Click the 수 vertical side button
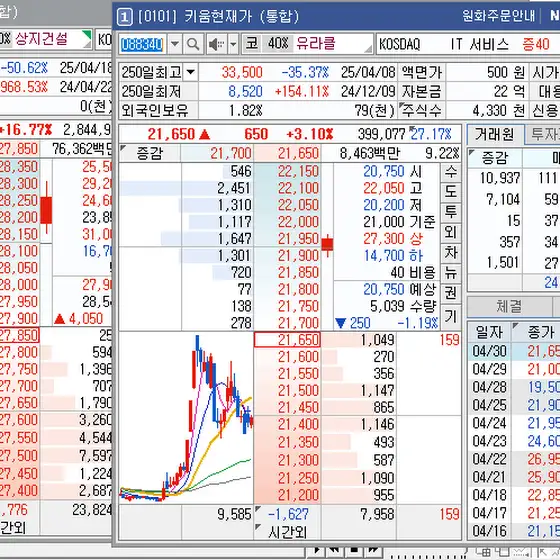This screenshot has height=560, width=560. (451, 172)
